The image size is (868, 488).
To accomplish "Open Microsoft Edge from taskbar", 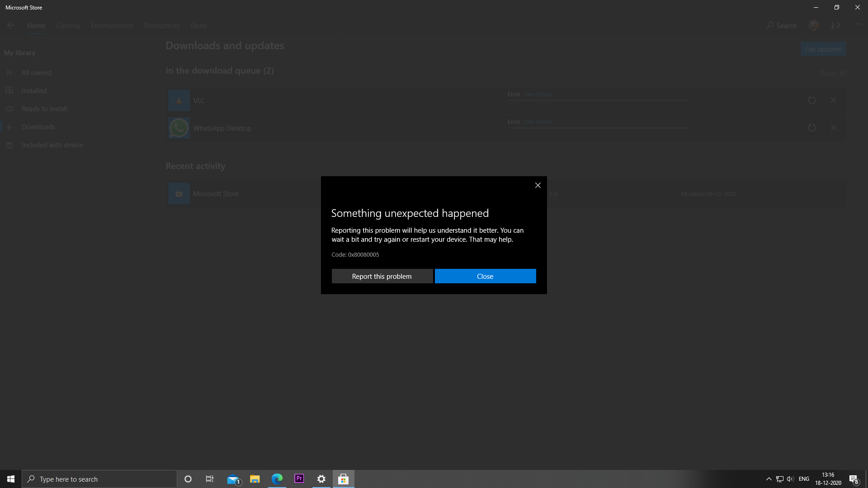I will click(x=277, y=479).
